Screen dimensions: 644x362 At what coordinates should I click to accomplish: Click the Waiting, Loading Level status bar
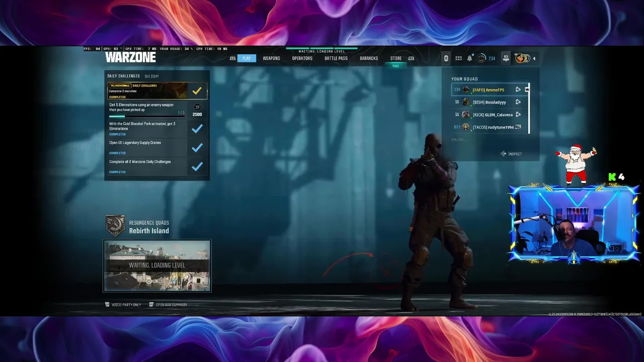[x=321, y=50]
